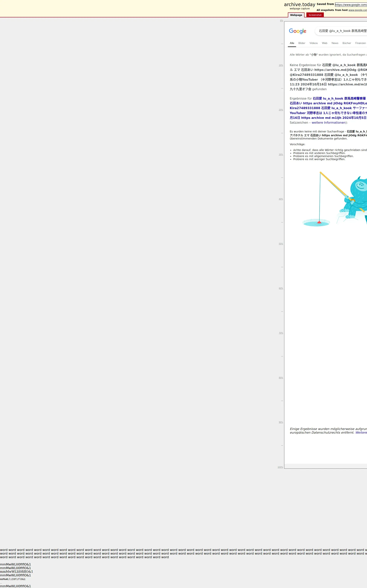Open the Weitere link in the privacy notice

coord(361,433)
